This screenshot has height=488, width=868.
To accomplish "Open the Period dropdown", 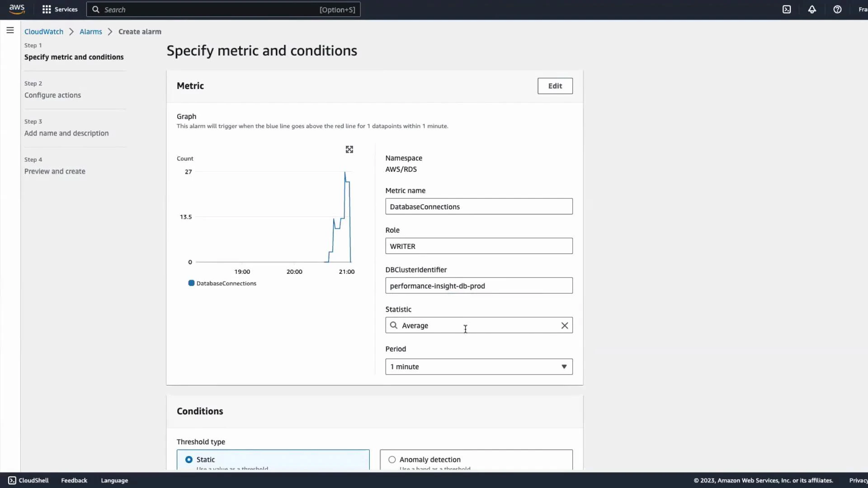I will click(478, 366).
